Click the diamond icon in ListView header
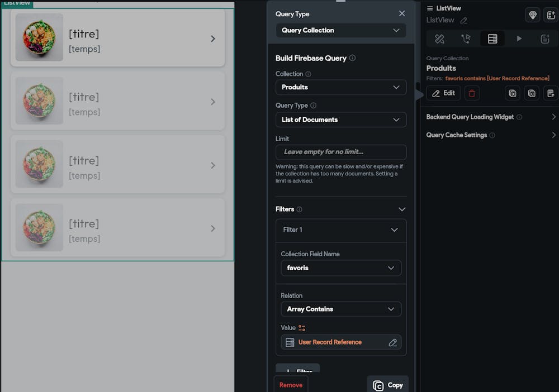 click(533, 15)
